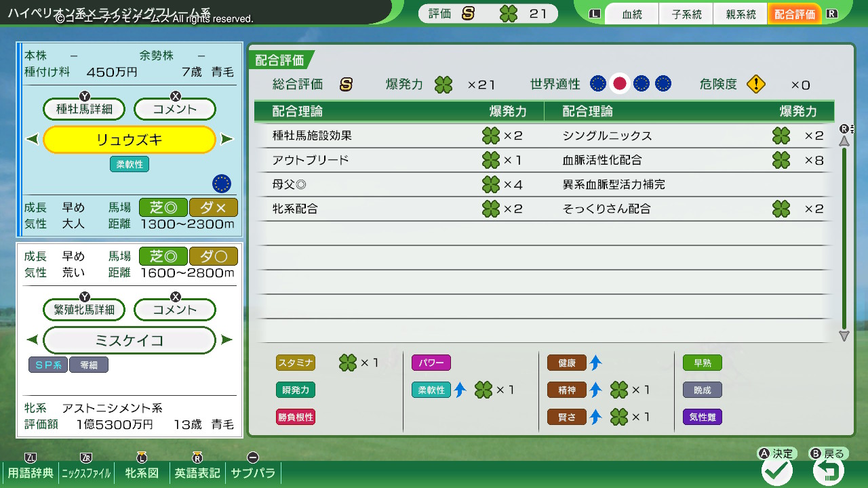Select next stallion with right arrow by リュウズキ

click(x=227, y=140)
